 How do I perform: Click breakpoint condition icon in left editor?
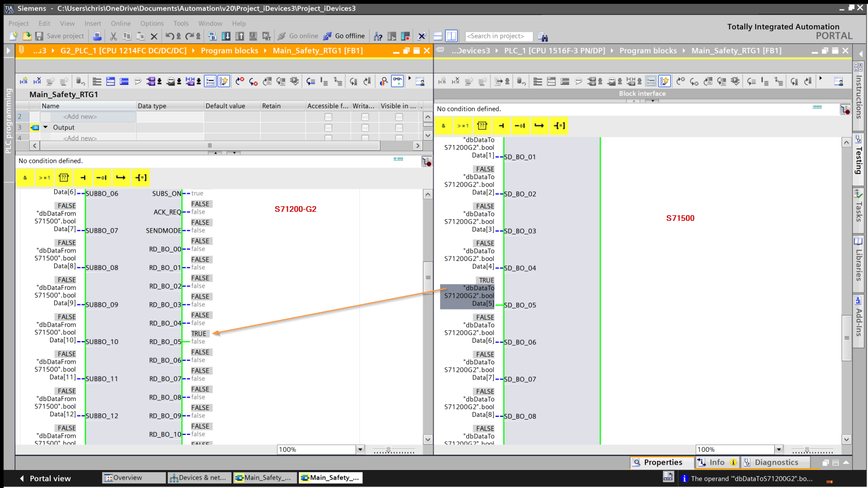tap(427, 162)
